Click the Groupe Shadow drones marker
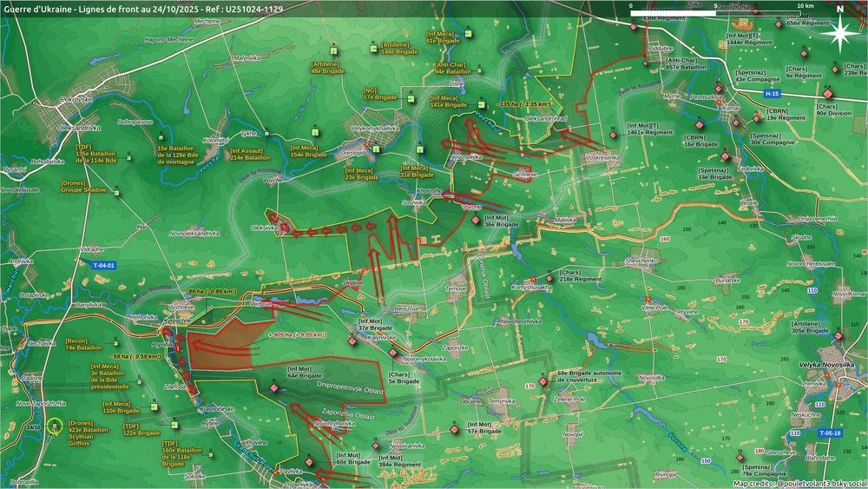The height and width of the screenshot is (489, 868). [117, 194]
